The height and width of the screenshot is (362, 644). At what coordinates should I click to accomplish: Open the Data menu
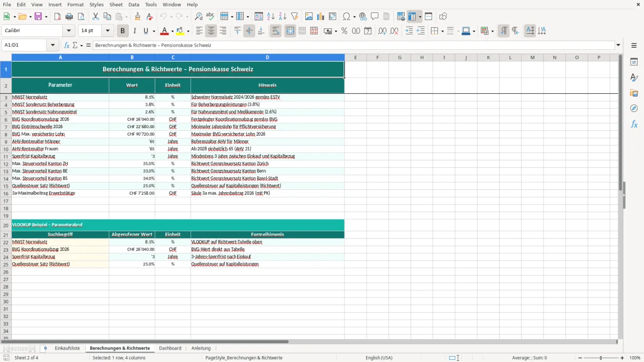tap(134, 4)
